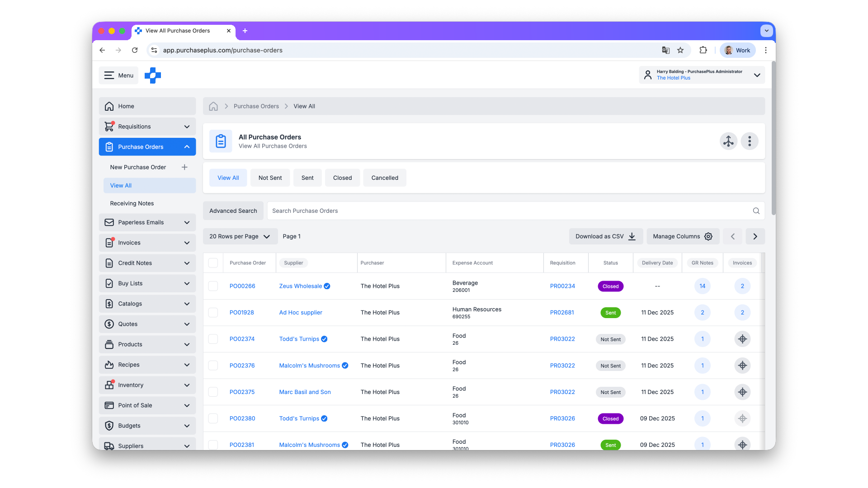Click the plus icon beside New Purchase Order

tap(184, 167)
